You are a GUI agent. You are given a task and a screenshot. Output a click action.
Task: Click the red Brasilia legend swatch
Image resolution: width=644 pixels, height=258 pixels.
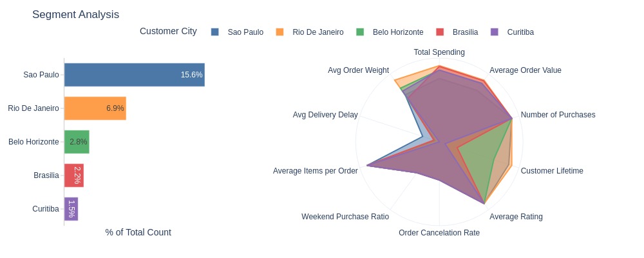440,32
